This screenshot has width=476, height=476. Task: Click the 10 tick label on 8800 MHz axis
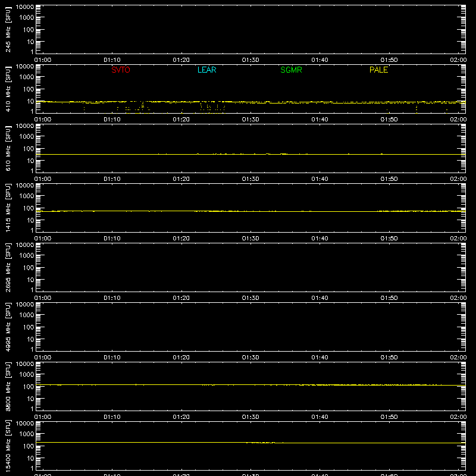pos(30,399)
